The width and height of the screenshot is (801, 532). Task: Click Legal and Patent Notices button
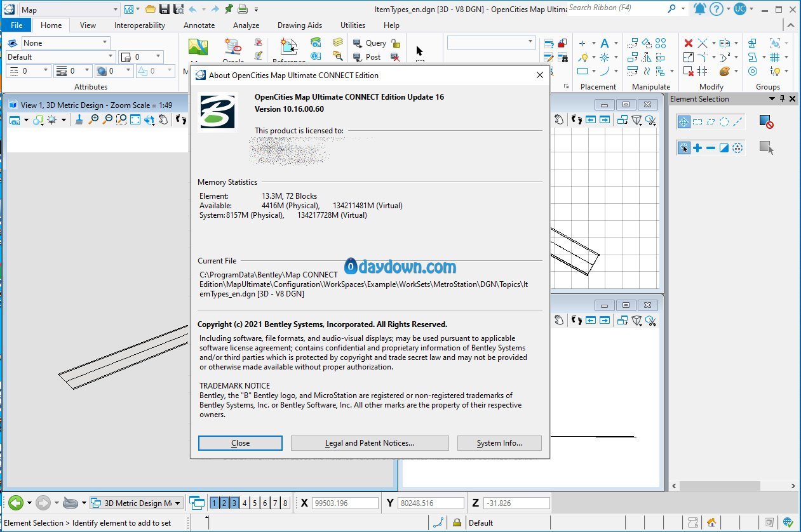click(370, 443)
